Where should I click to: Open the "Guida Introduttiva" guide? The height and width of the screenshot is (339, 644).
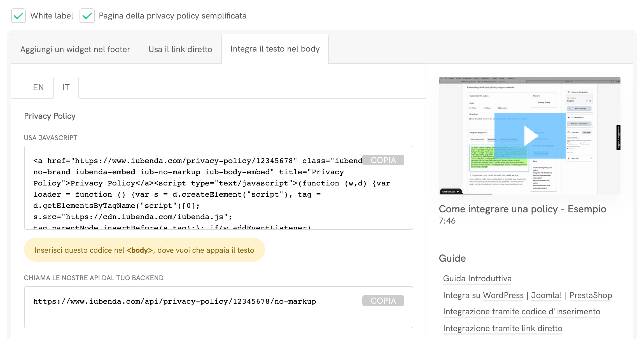(x=477, y=278)
